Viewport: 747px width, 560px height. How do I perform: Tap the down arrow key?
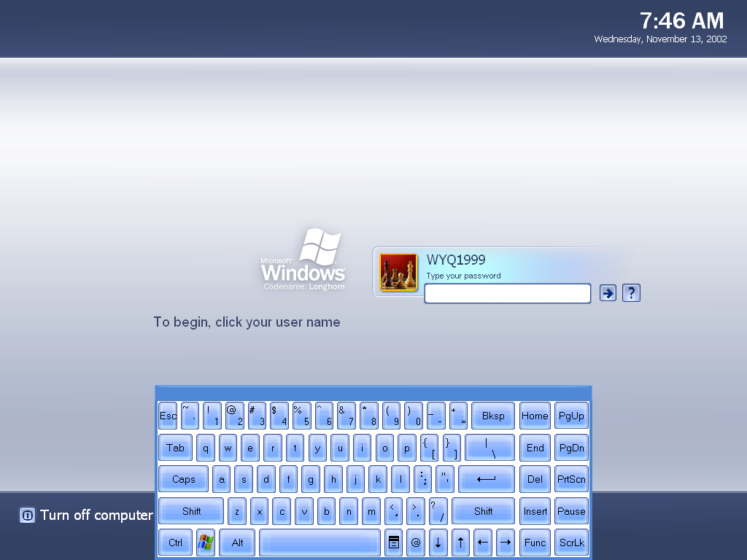tap(438, 542)
